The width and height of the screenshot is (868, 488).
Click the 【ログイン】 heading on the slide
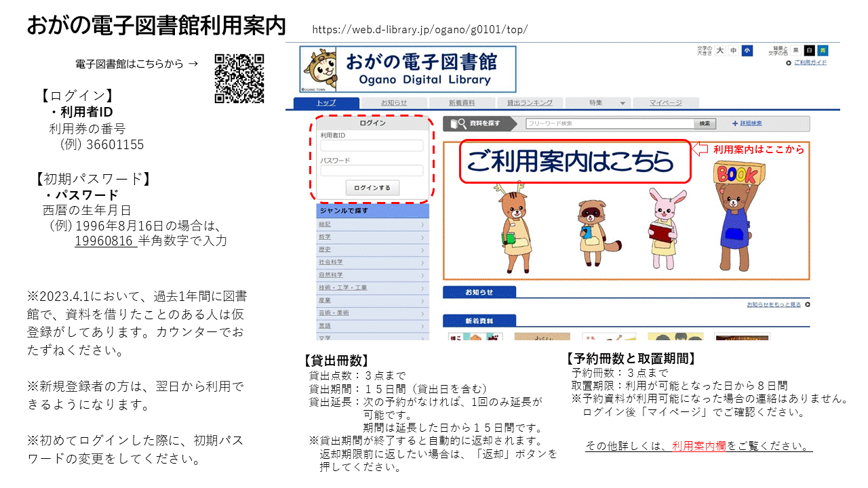tap(76, 96)
